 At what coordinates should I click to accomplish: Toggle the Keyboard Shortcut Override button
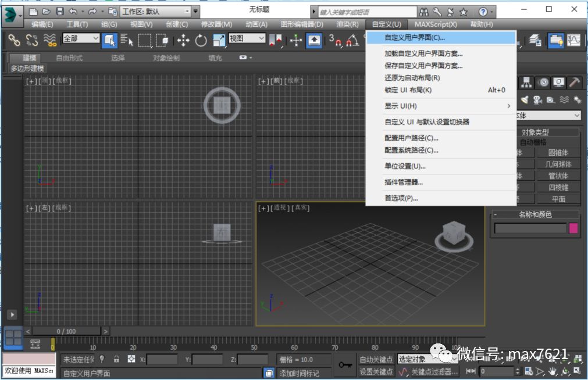coord(314,40)
